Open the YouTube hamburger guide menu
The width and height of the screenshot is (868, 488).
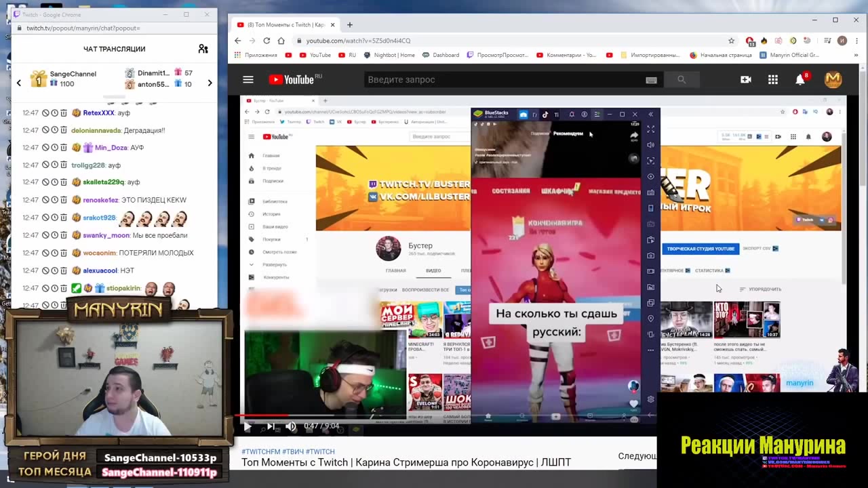[x=248, y=79]
